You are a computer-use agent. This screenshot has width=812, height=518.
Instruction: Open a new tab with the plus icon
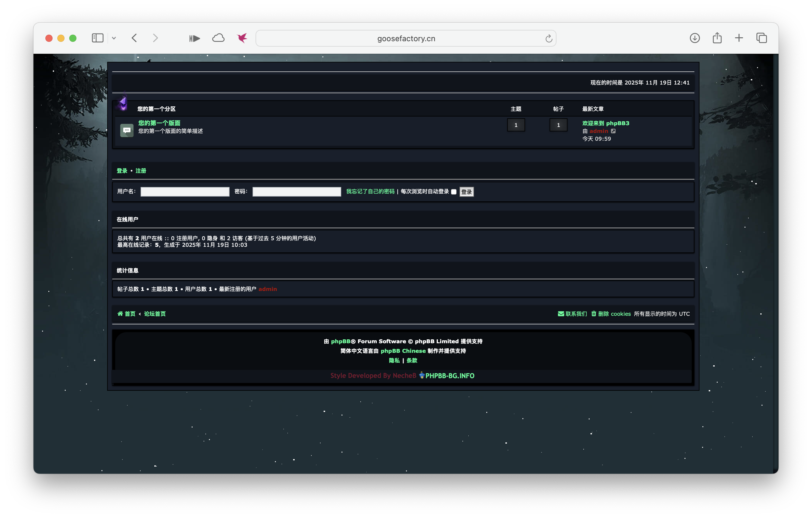[x=739, y=38]
